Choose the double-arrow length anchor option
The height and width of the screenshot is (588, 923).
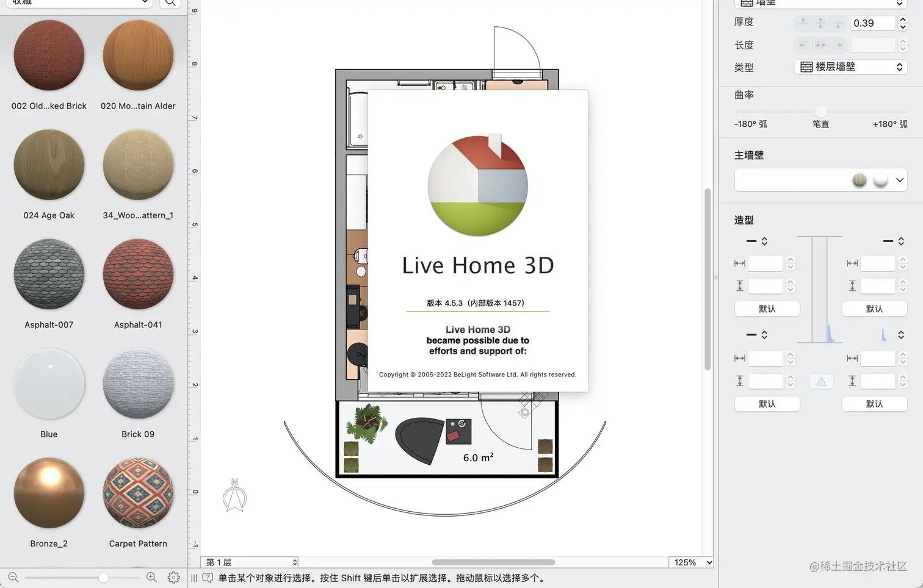click(x=820, y=45)
